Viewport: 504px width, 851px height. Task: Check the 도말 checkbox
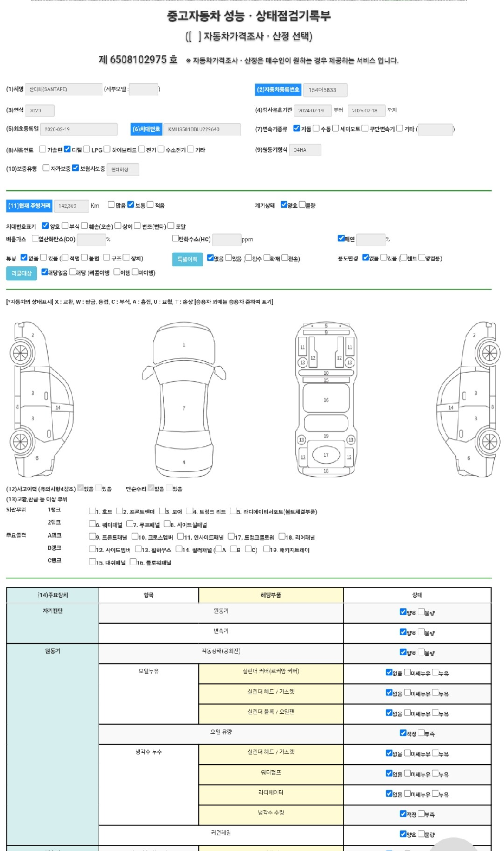coord(171,226)
